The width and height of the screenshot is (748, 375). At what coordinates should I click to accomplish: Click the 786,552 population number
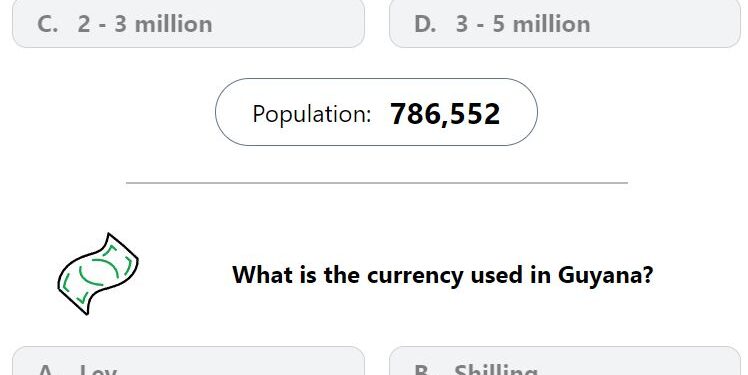click(445, 114)
